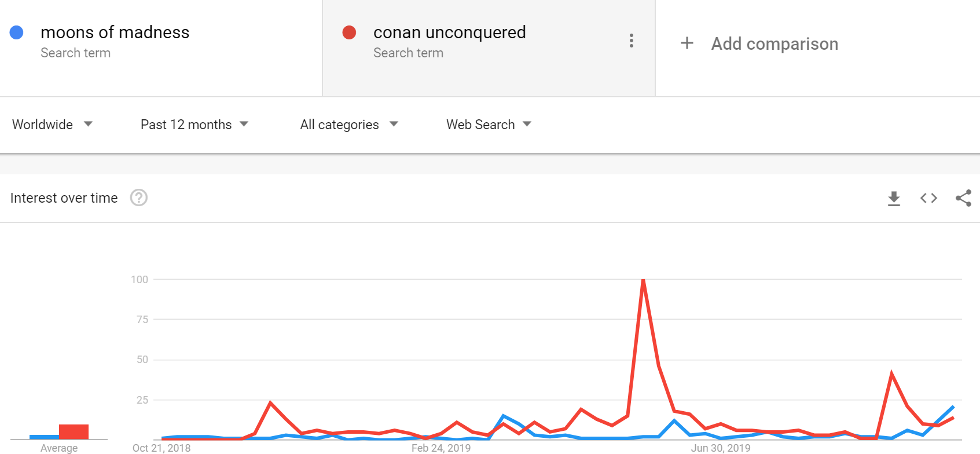980x454 pixels.
Task: Share the interest over time chart
Action: [x=964, y=198]
